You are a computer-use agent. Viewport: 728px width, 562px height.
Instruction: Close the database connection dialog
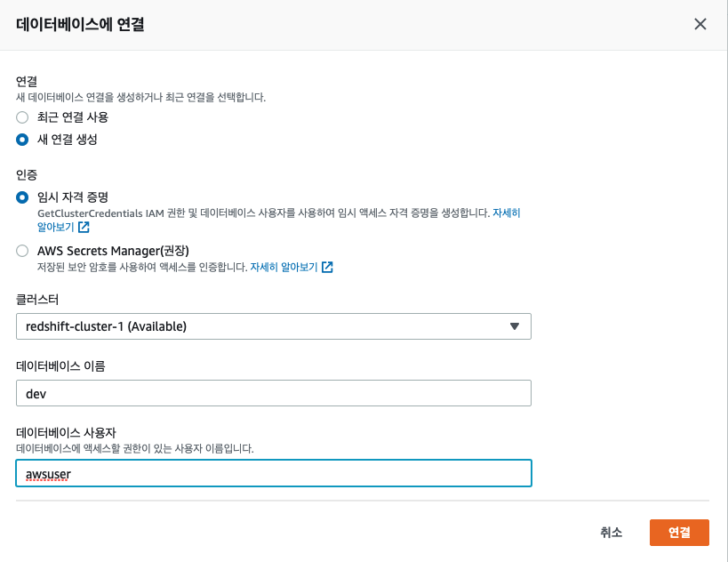(x=700, y=24)
